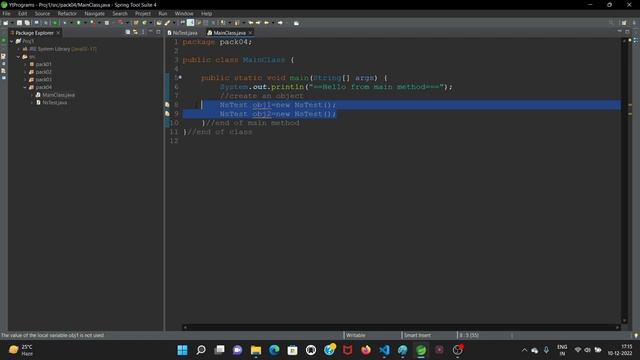Open the Navigate menu

(x=94, y=13)
